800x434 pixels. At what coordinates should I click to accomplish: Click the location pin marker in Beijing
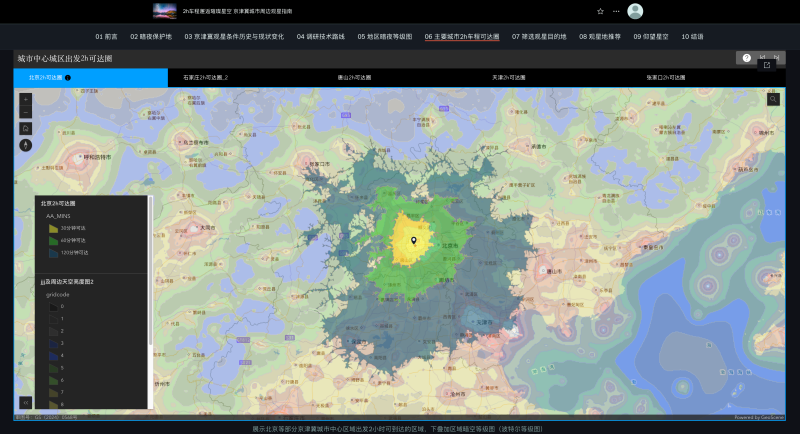pos(414,241)
